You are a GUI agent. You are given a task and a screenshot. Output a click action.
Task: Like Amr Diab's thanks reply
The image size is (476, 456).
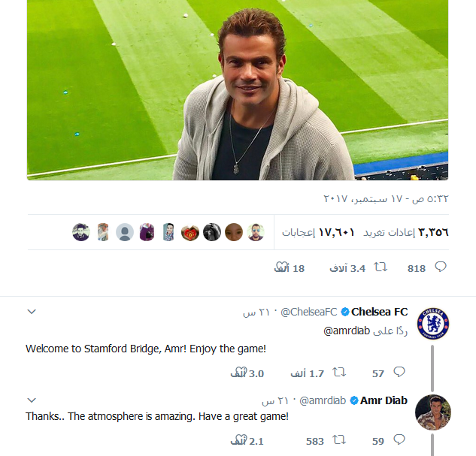click(x=240, y=440)
